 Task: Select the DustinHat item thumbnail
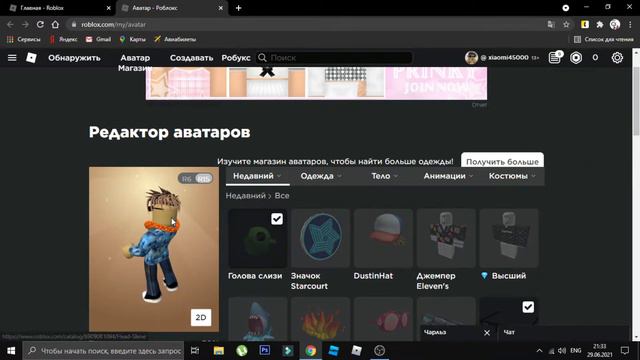click(383, 238)
